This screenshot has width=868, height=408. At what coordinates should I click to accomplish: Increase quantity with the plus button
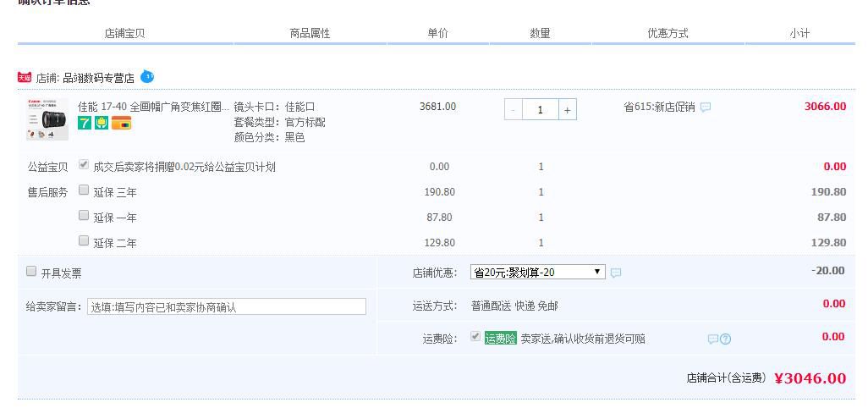[x=568, y=109]
